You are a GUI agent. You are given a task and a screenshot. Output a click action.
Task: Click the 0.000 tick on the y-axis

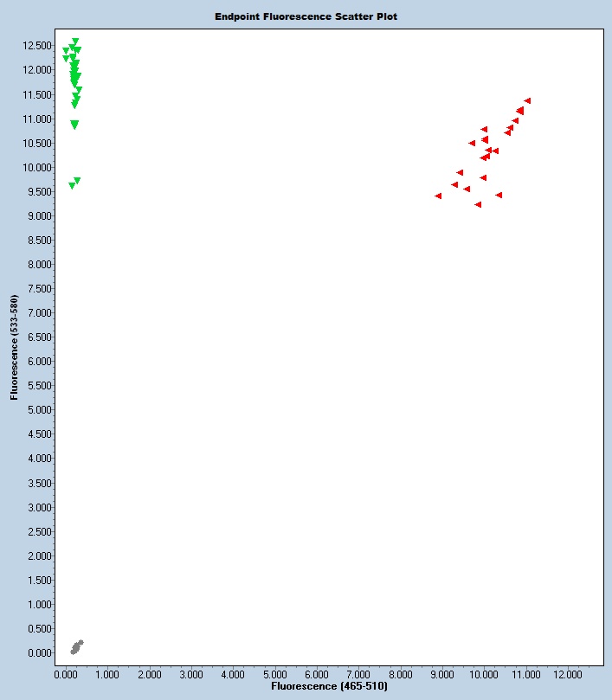(x=38, y=652)
